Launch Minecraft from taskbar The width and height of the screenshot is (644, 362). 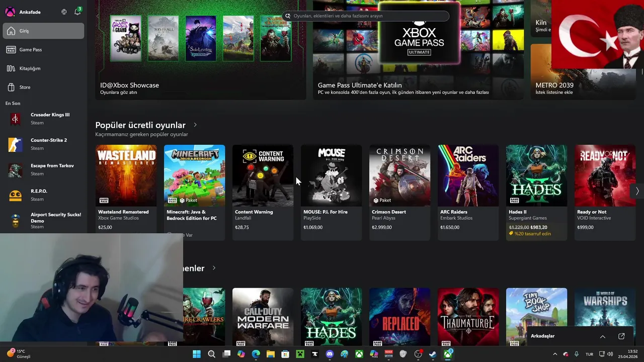[300, 354]
